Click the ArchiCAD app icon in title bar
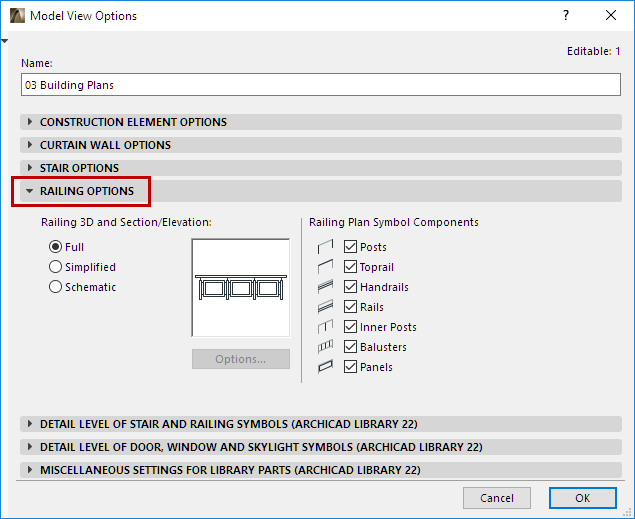 [17, 16]
